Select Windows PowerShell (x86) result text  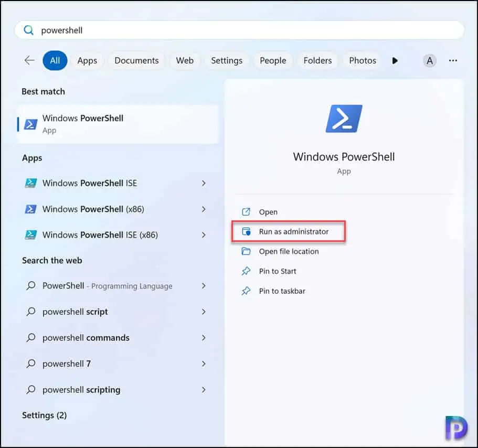93,209
